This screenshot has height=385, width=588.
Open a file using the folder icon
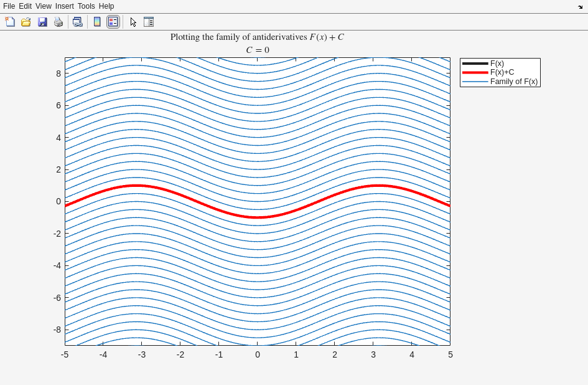(26, 22)
